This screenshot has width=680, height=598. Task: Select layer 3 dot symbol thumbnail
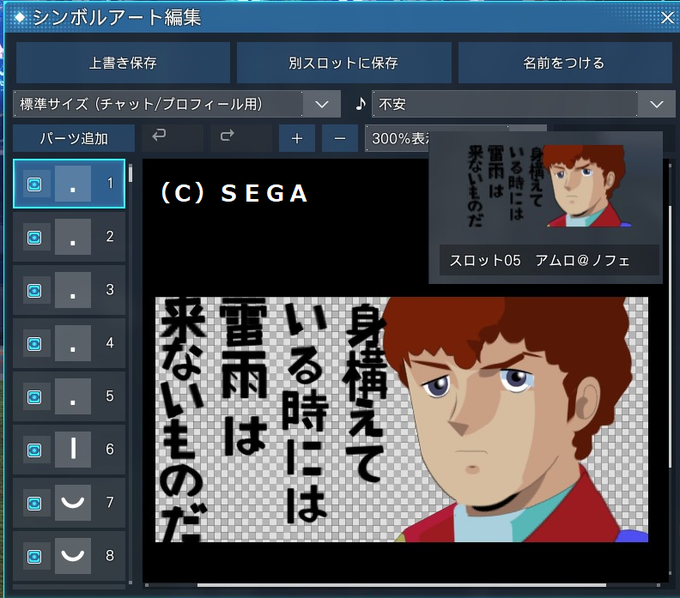click(73, 290)
